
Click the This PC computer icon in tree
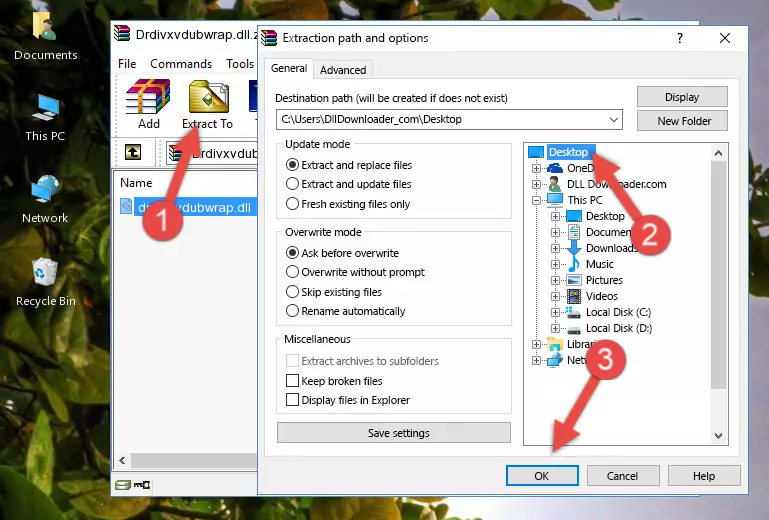pos(555,200)
